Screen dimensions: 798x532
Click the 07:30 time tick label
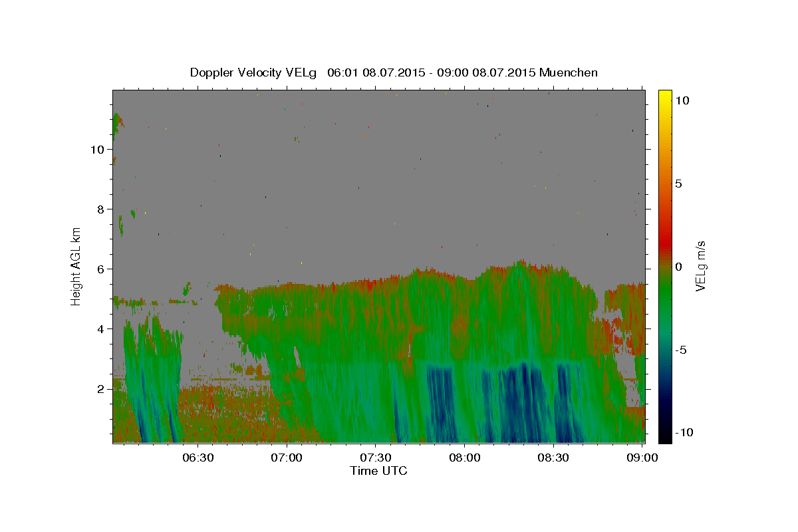coord(376,458)
